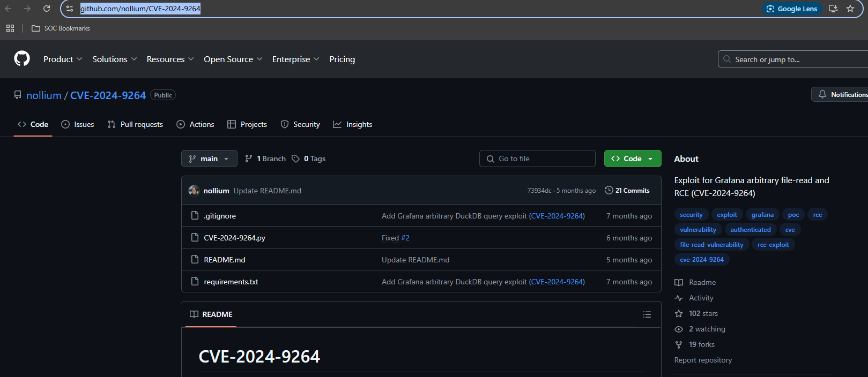
Task: Click the browser apps grid icon
Action: (10, 28)
